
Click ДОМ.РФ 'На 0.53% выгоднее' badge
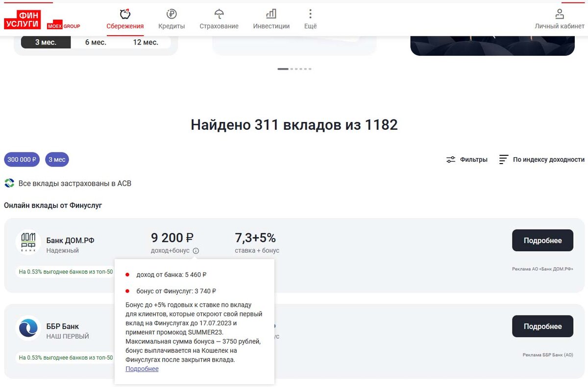pyautogui.click(x=65, y=271)
